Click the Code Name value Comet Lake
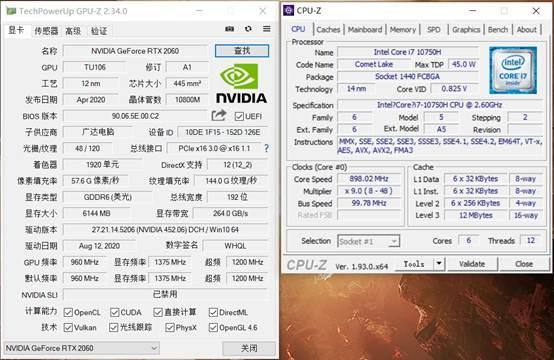554x360 pixels. [373, 64]
